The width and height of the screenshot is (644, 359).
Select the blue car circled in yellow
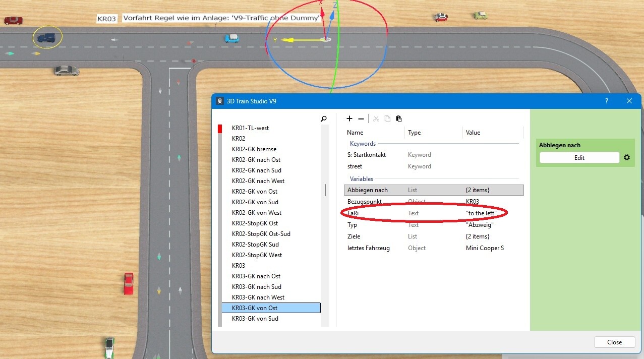[47, 38]
